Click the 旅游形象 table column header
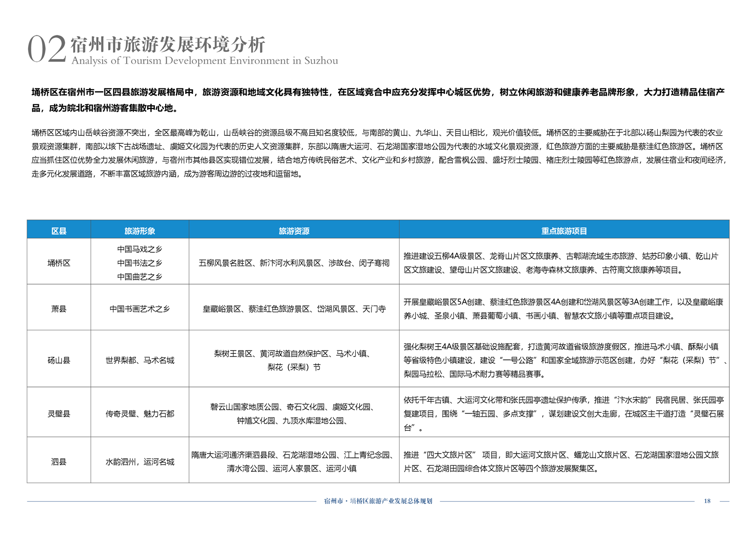This screenshot has height=534, width=756. [x=140, y=231]
